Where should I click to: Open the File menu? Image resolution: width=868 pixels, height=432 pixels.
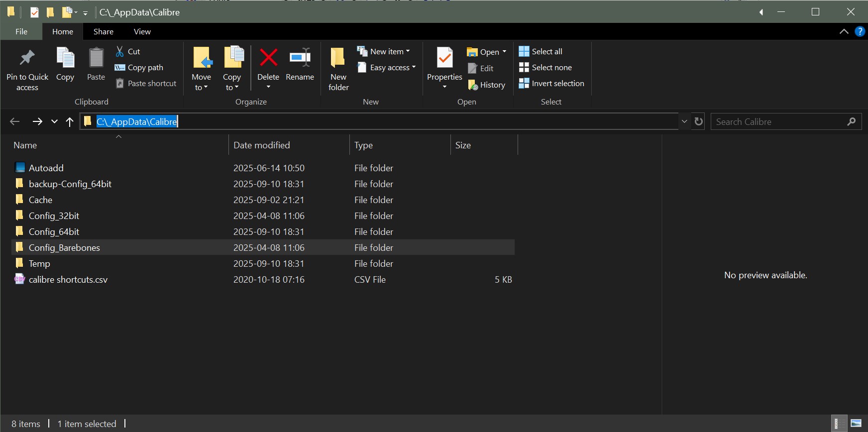click(x=21, y=31)
